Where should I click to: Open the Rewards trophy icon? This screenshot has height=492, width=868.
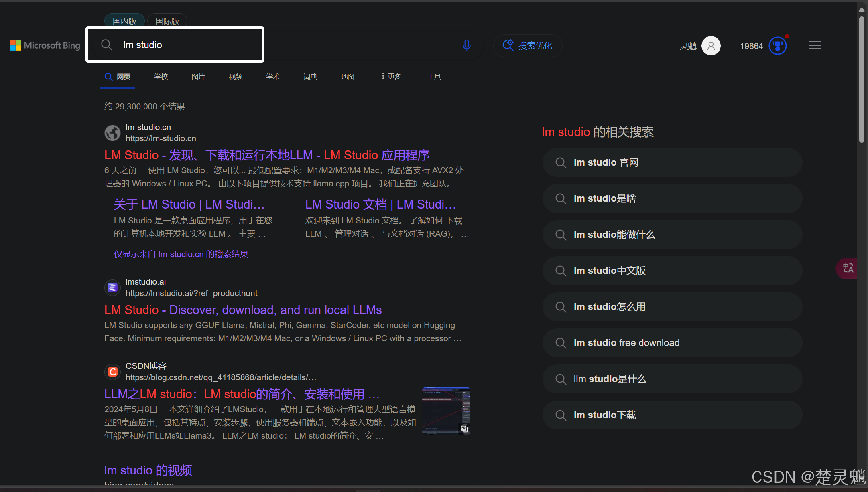coord(777,46)
